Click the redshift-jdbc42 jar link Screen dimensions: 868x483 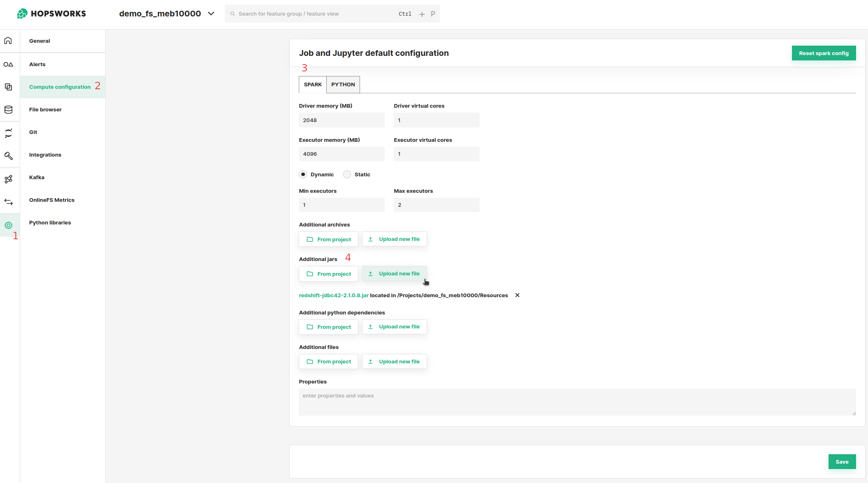334,295
